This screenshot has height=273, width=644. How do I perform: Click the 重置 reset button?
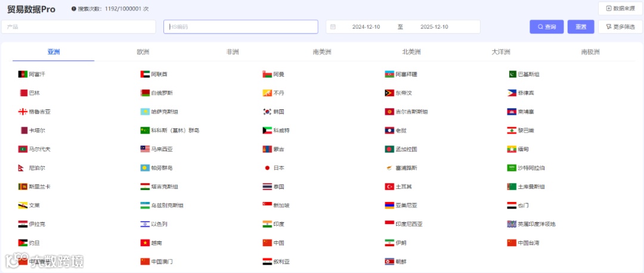(581, 27)
